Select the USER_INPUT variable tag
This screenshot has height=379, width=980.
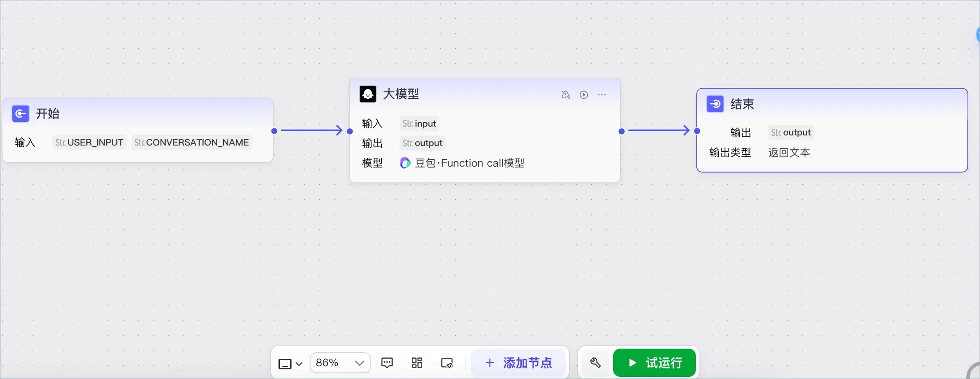pos(89,142)
